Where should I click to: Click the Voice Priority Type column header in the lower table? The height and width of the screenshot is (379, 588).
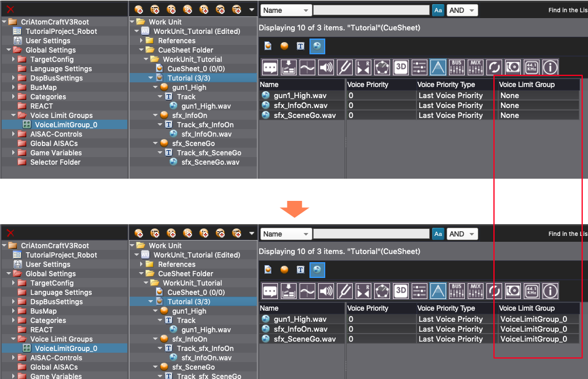tap(446, 308)
